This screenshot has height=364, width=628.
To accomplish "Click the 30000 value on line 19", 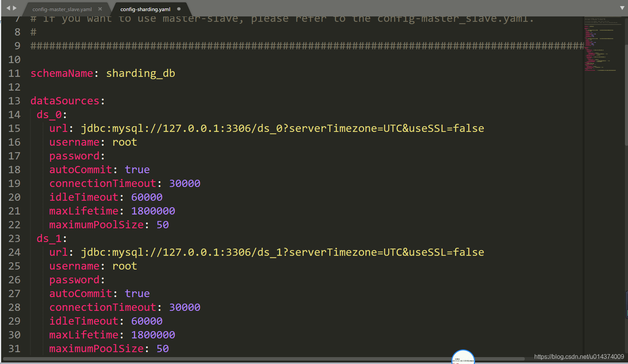I will [x=185, y=184].
